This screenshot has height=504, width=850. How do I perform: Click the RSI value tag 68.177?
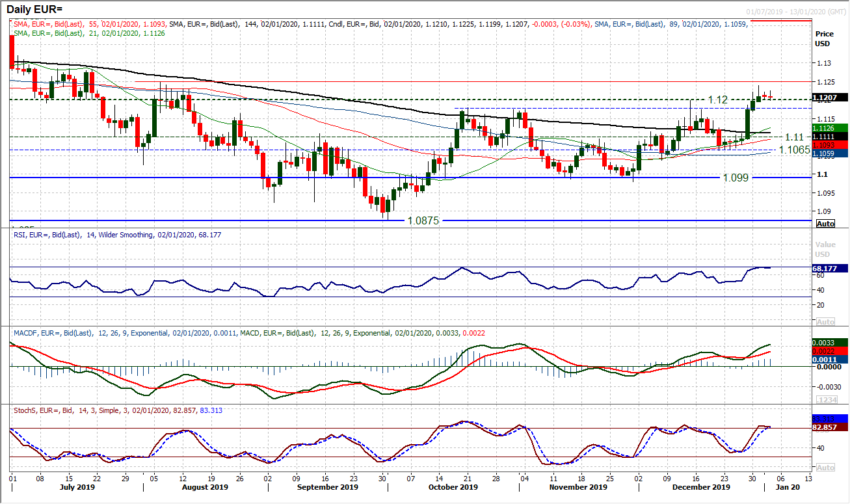click(830, 268)
